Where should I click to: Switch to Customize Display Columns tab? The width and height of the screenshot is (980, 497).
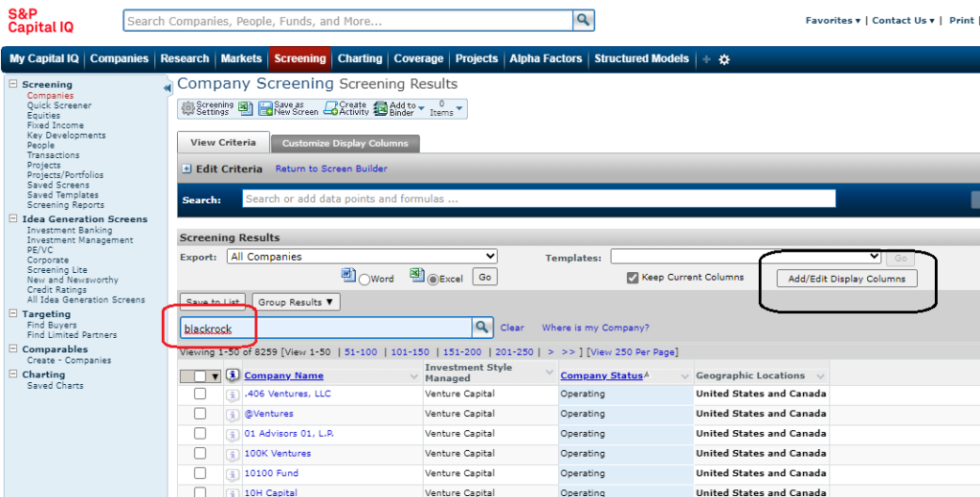[x=345, y=144]
